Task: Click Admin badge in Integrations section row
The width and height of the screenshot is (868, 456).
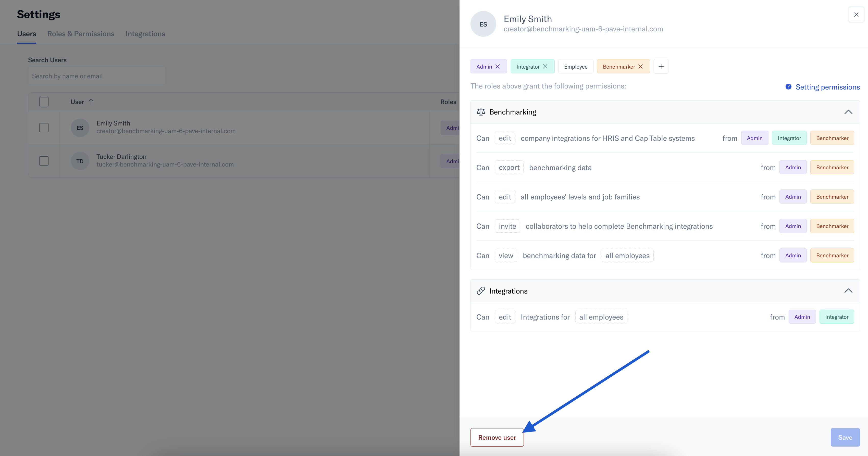Action: (802, 316)
